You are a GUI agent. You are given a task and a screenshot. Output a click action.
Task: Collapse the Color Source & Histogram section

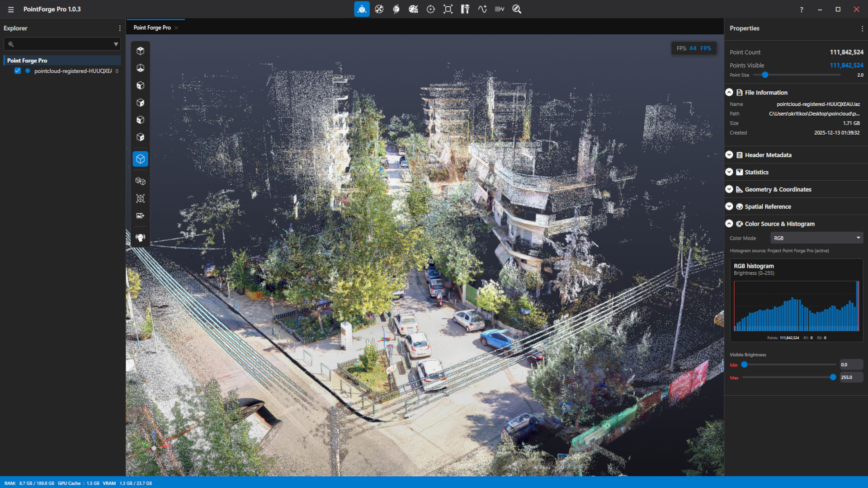click(x=729, y=223)
